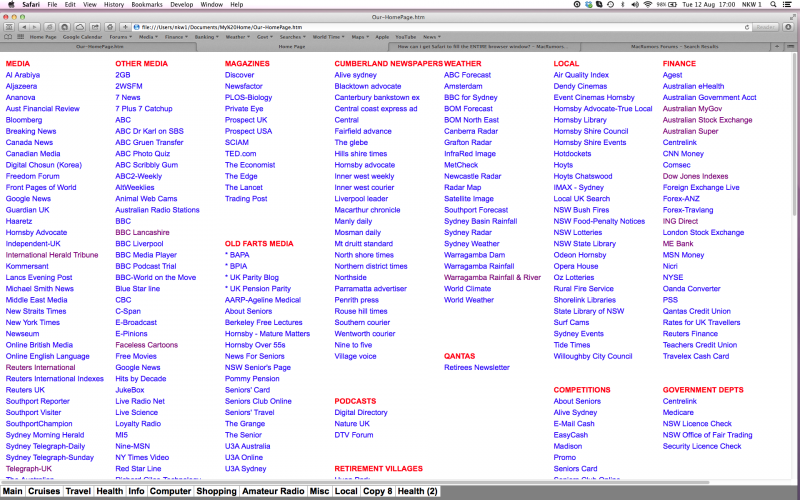800x500 pixels.
Task: Click the Health (2) bottom button
Action: [x=417, y=491]
